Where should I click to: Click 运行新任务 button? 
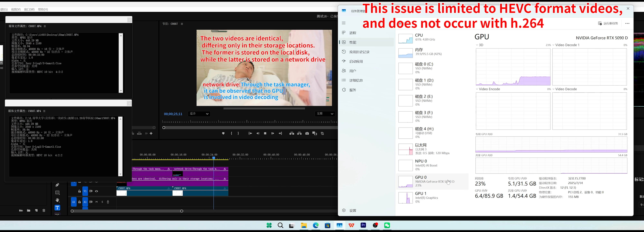coord(608,23)
